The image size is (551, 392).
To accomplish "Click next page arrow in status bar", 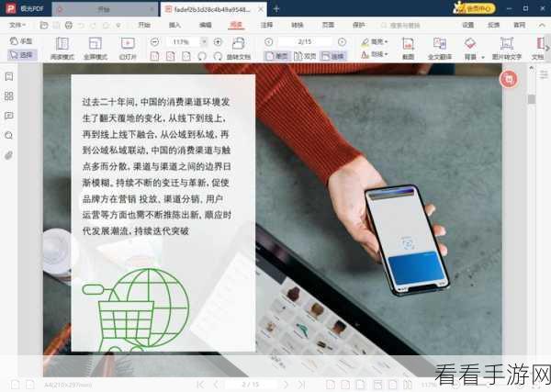I will [286, 385].
